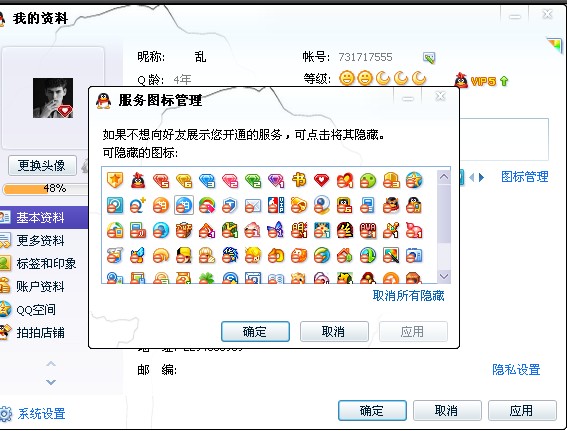Select the red QQ penguin member icon
Viewport: 567px width, 431px height.
(138, 180)
